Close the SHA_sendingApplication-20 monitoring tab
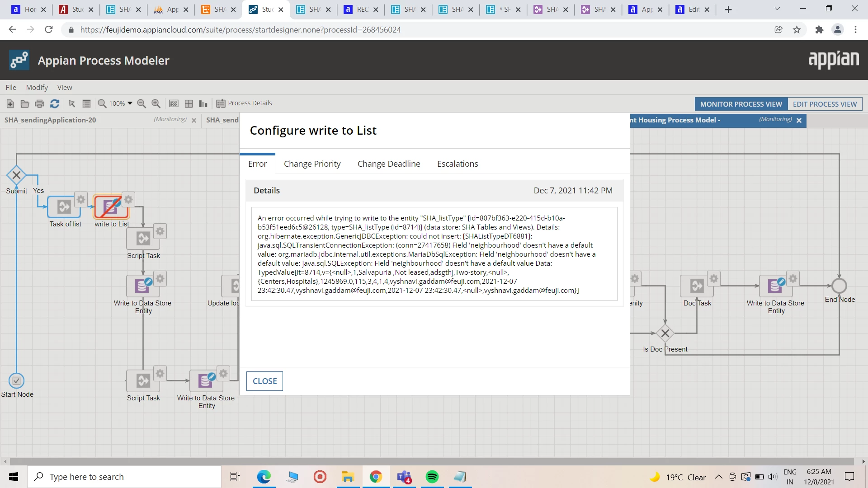This screenshot has height=488, width=868. pos(194,120)
